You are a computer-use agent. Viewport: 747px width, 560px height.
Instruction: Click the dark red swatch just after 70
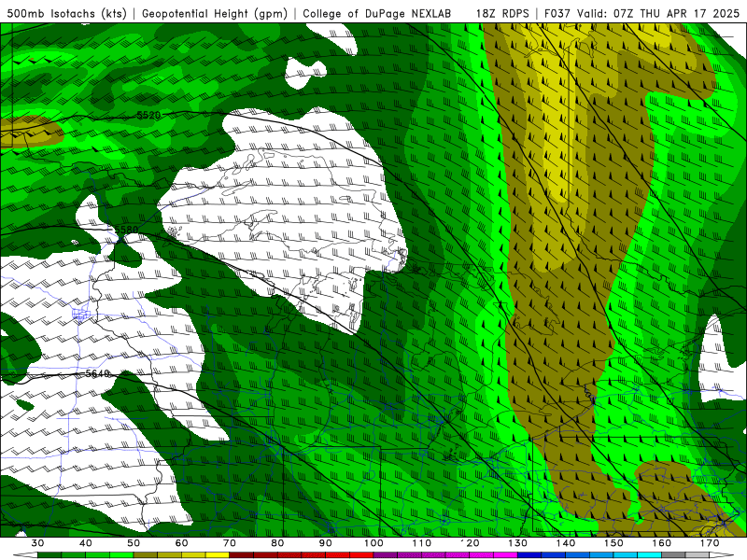click(242, 555)
